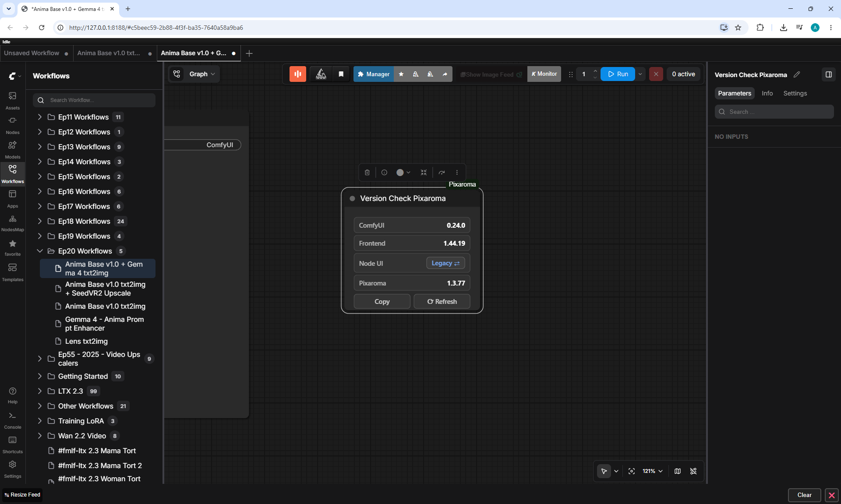Open the Help menu in the sidebar
Image resolution: width=841 pixels, height=504 pixels.
tap(13, 395)
